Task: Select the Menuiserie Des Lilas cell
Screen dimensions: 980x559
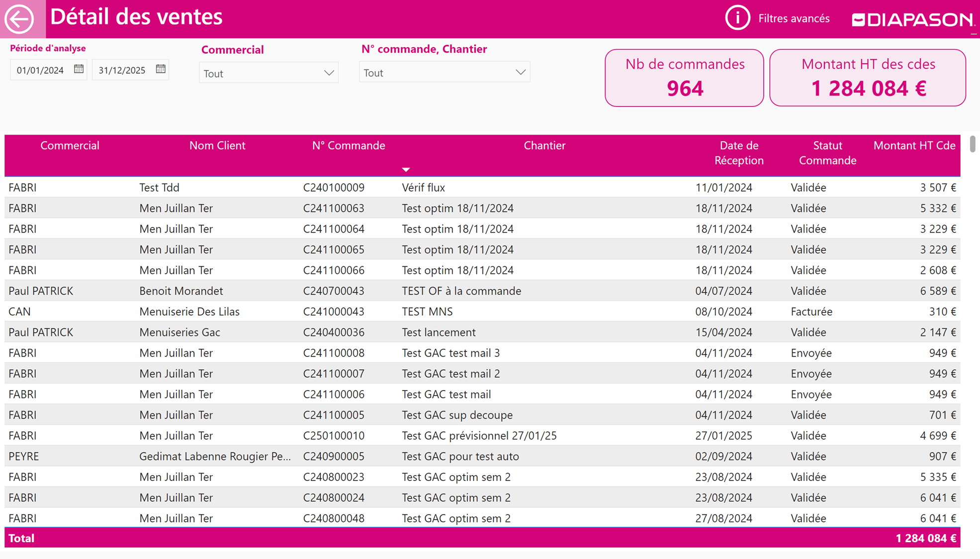Action: click(189, 312)
